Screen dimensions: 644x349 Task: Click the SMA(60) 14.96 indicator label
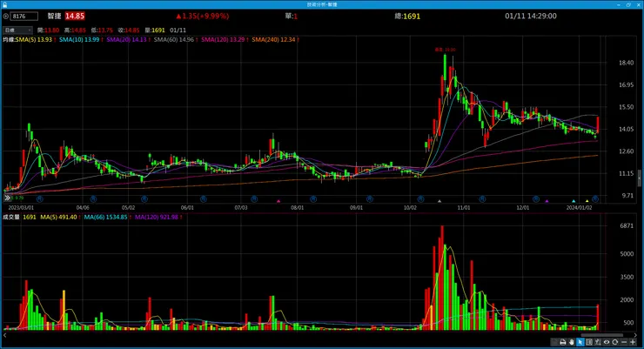(174, 40)
